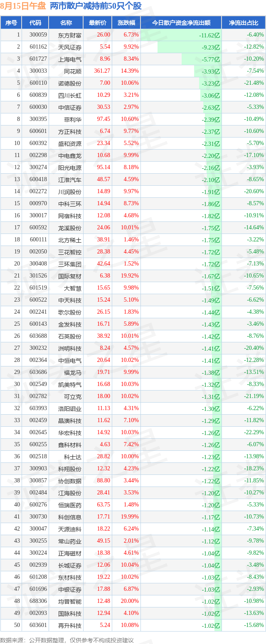
Task: Click stock name 菲利华
Action: [x=73, y=119]
